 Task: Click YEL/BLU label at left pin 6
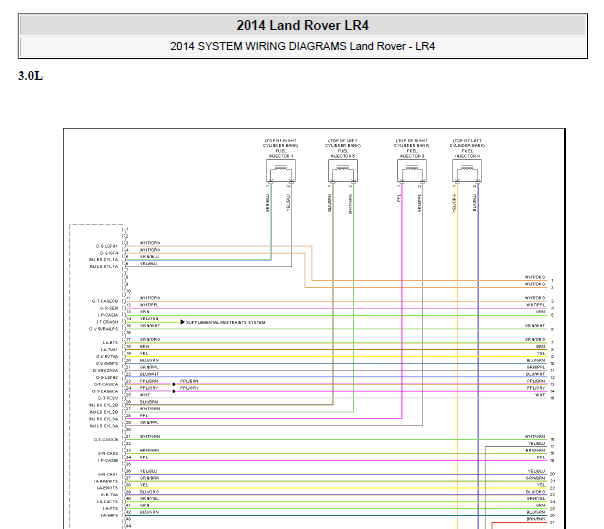click(x=148, y=264)
